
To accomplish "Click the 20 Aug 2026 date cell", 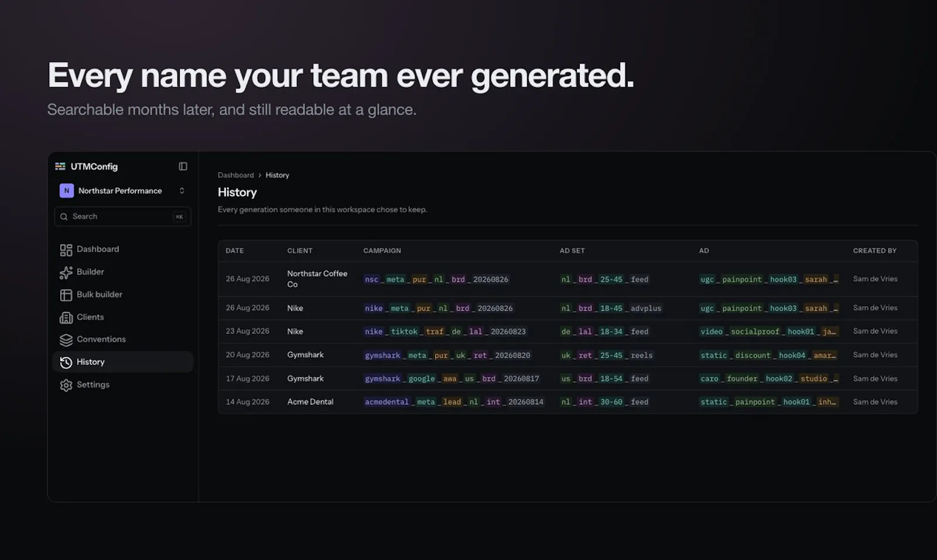I will point(247,355).
